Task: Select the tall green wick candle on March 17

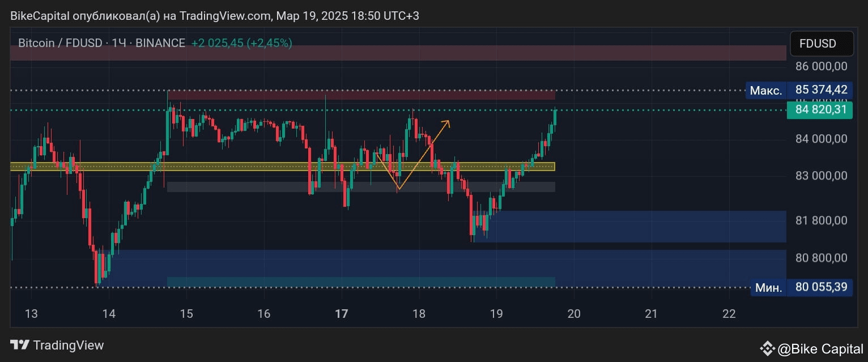Action: (x=325, y=130)
